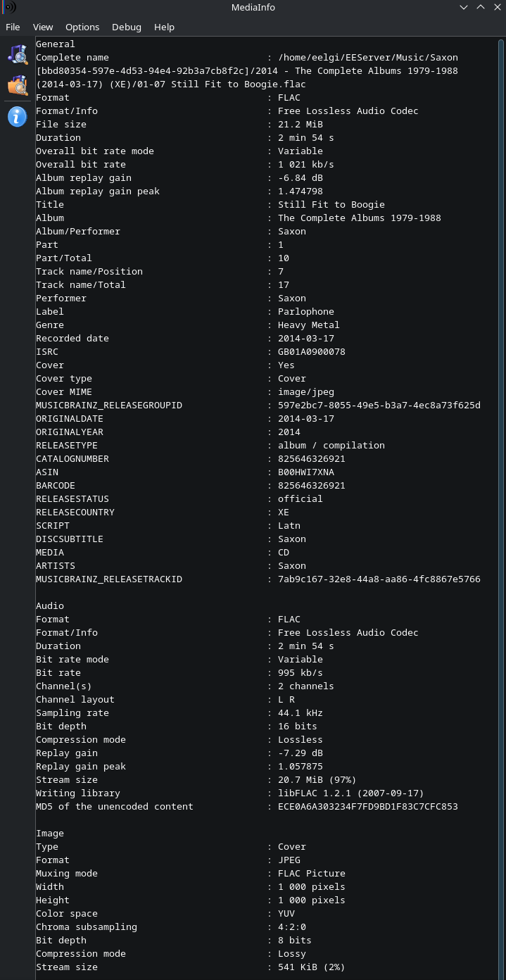This screenshot has height=980, width=506.
Task: Close the MediaInfo window
Action: 498,7
